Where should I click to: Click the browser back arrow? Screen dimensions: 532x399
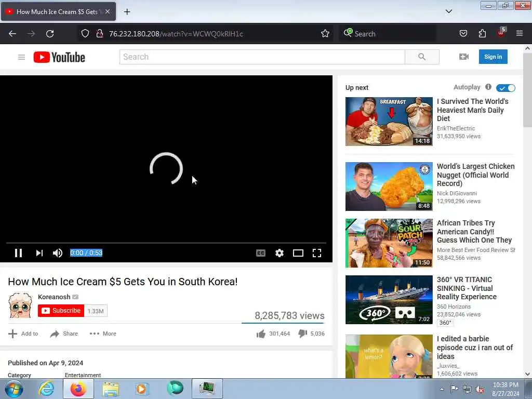point(12,34)
